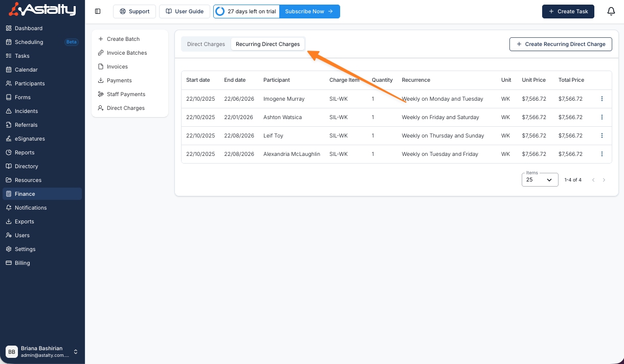Screen dimensions: 624x364
Task: Open the Calendar sidebar item
Action: 26,70
